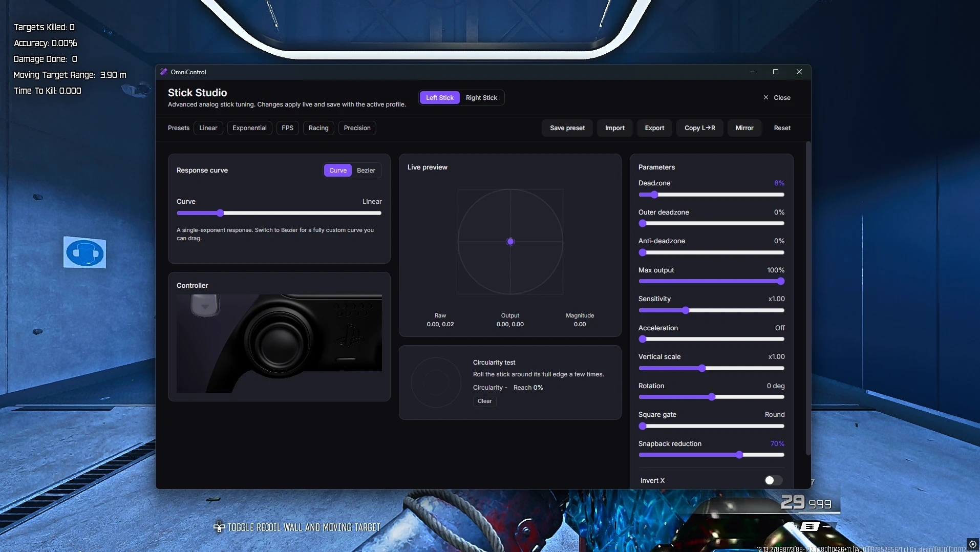Select Bezier response mode
This screenshot has height=552, width=980.
point(366,171)
